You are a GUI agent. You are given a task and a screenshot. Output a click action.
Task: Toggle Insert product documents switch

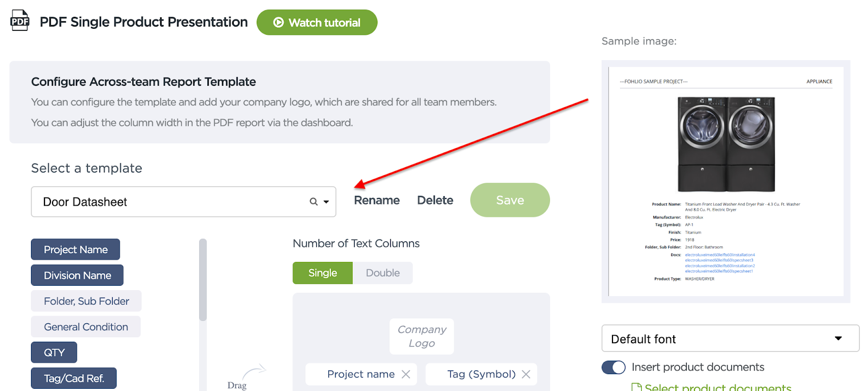coord(614,367)
